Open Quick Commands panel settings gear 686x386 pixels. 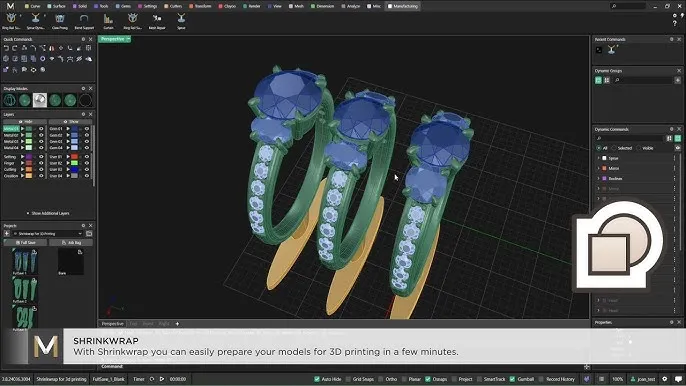click(83, 39)
